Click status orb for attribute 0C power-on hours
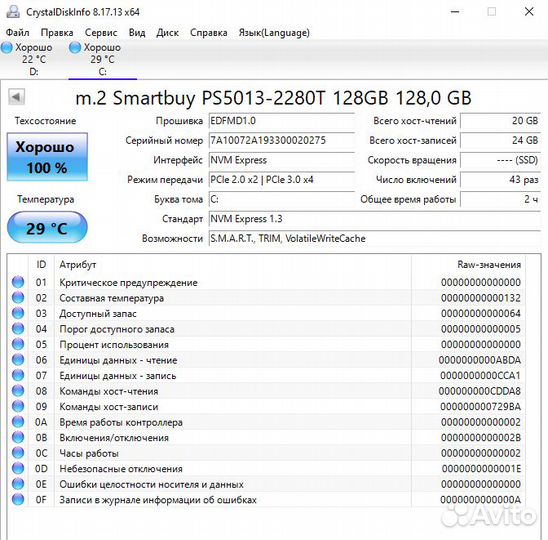The image size is (548, 540). 18,453
